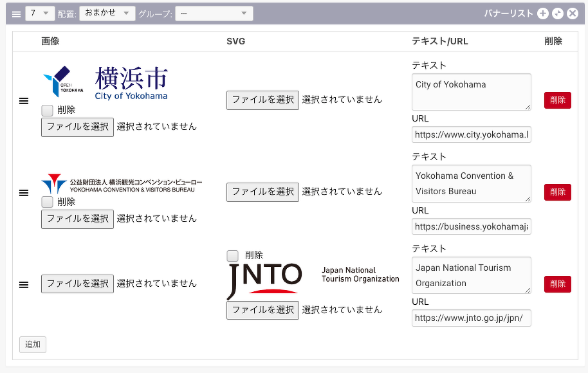
Task: Click red 削除 button for City of Yokohama
Action: pyautogui.click(x=557, y=100)
